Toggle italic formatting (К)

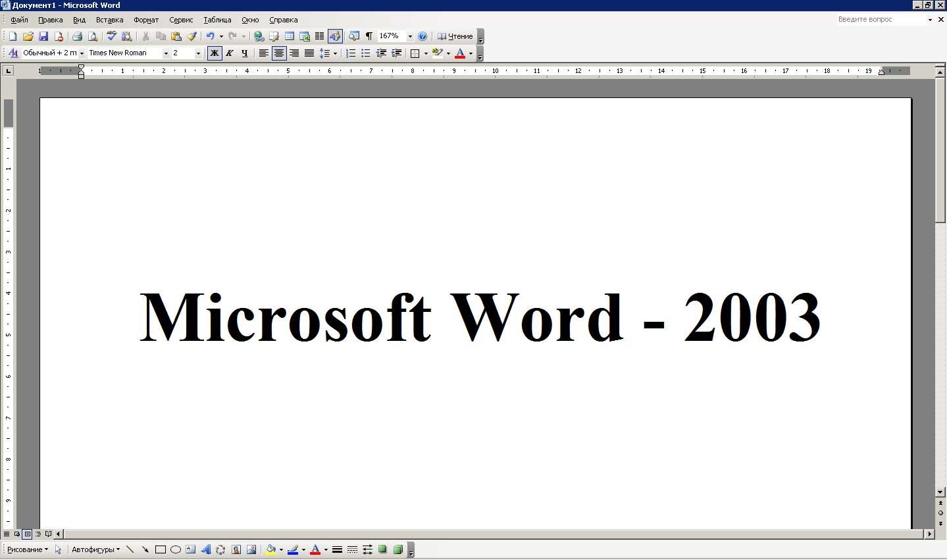coord(229,53)
